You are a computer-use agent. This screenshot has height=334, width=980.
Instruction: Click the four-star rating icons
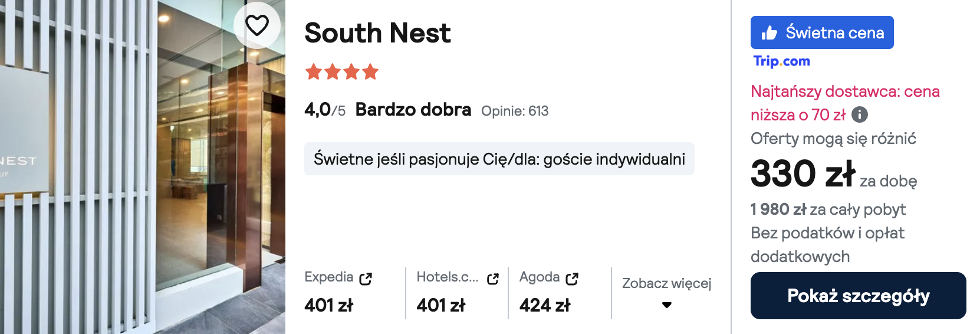[341, 72]
